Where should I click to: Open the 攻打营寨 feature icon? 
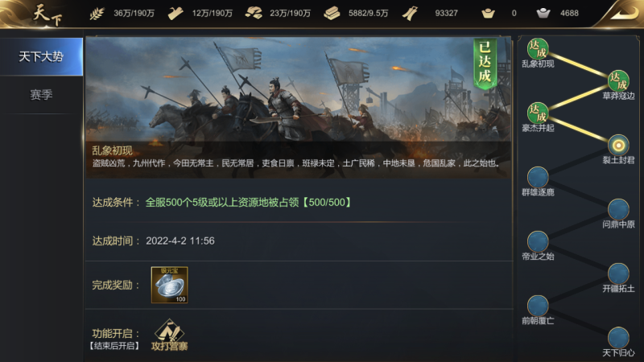coord(169,335)
